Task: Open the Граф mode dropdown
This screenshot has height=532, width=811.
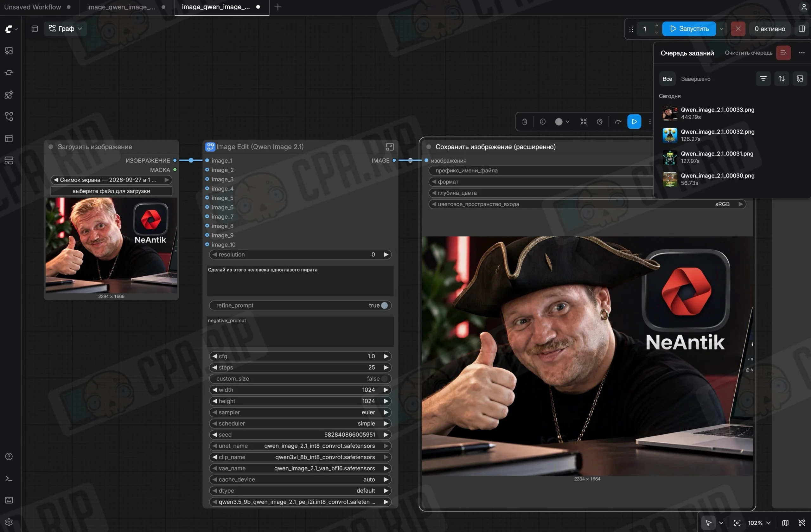Action: click(66, 29)
